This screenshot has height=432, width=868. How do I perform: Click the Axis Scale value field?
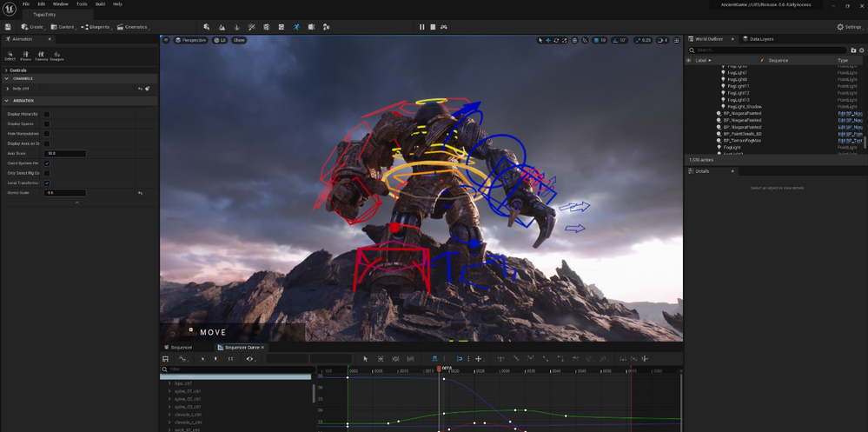pos(65,153)
